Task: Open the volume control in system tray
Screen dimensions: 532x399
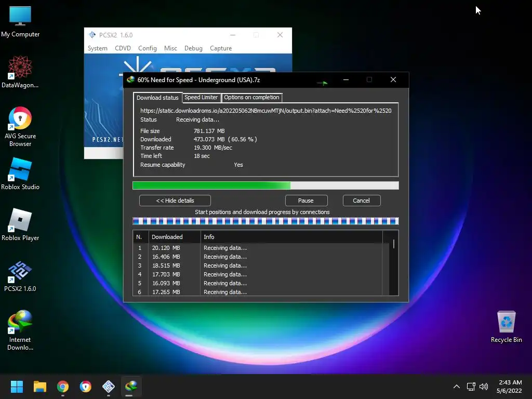Action: point(484,387)
